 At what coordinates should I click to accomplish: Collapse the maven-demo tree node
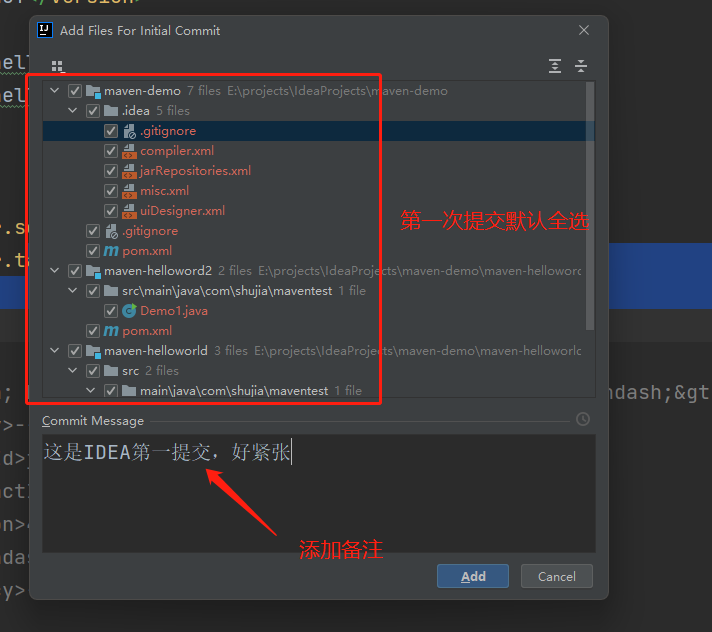click(54, 90)
